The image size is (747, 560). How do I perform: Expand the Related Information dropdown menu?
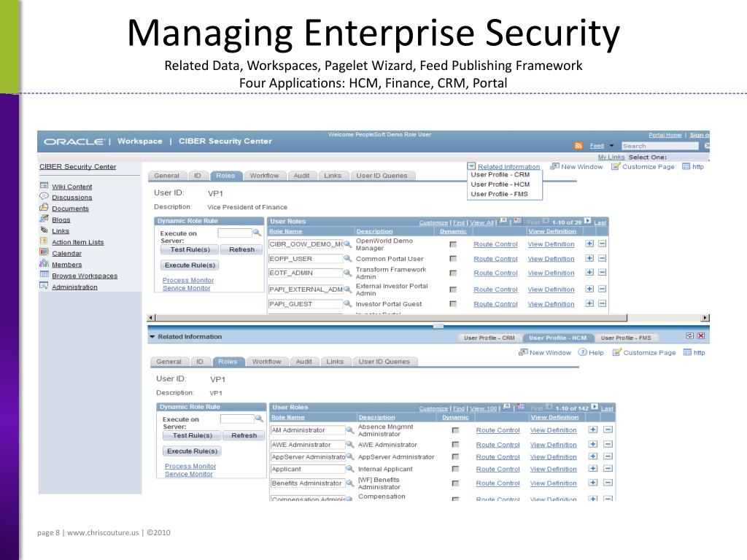click(x=471, y=166)
